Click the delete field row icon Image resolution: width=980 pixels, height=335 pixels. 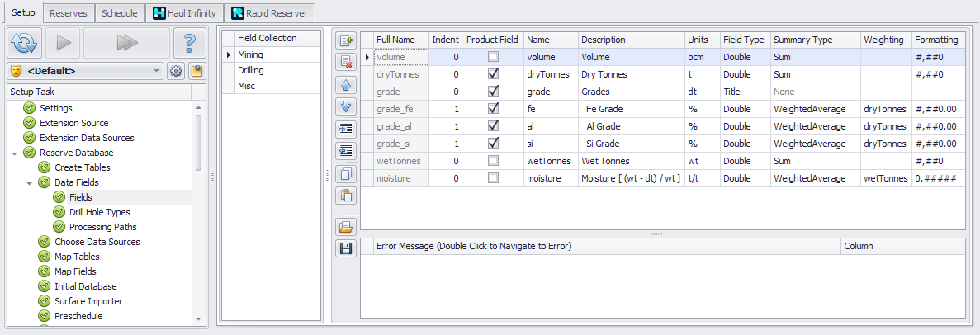[x=346, y=61]
